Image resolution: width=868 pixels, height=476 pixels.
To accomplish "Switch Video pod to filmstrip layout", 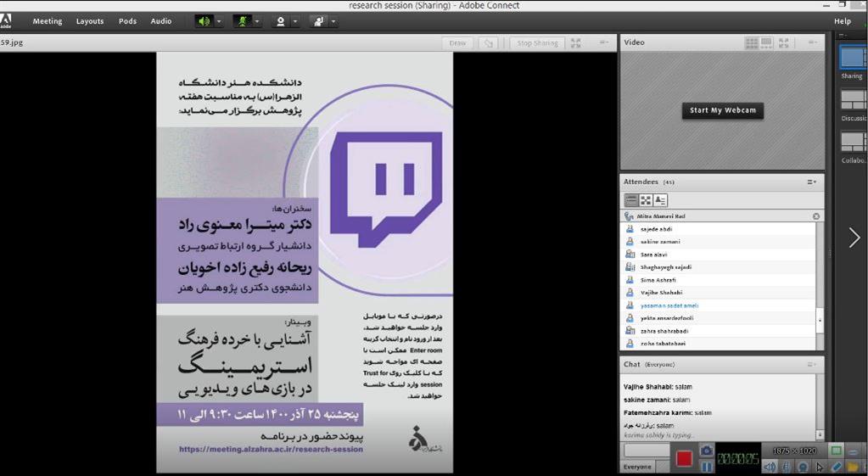I will pyautogui.click(x=767, y=42).
